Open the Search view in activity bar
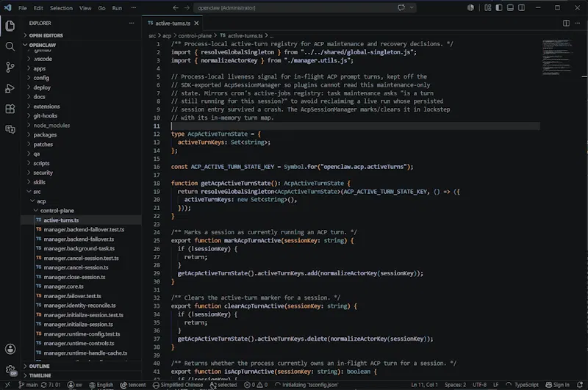Viewport: 588px width, 390px height. tap(10, 46)
